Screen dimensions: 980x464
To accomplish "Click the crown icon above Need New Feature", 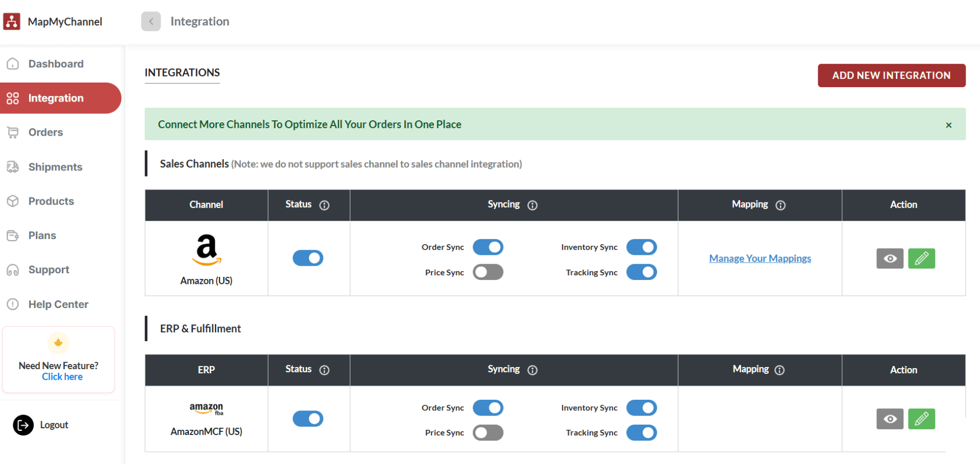I will (58, 343).
